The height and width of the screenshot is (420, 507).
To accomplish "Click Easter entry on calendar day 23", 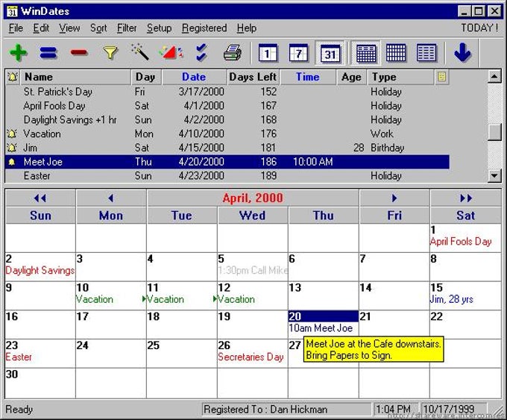I will 19,357.
